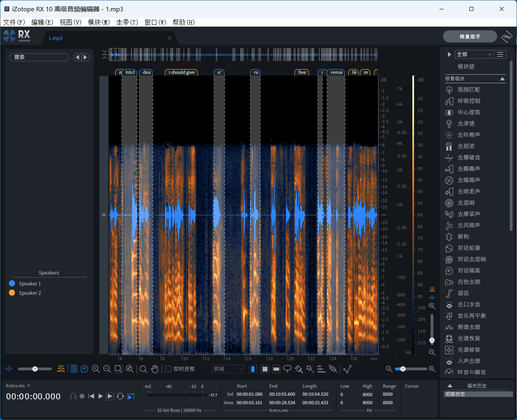Go to next search result arrow
The height and width of the screenshot is (420, 517).
click(85, 57)
